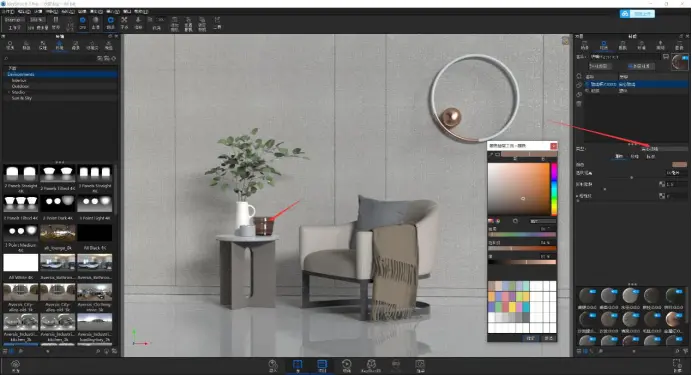692x375 pixels.
Task: Open the File menu in menu bar
Action: (8, 11)
